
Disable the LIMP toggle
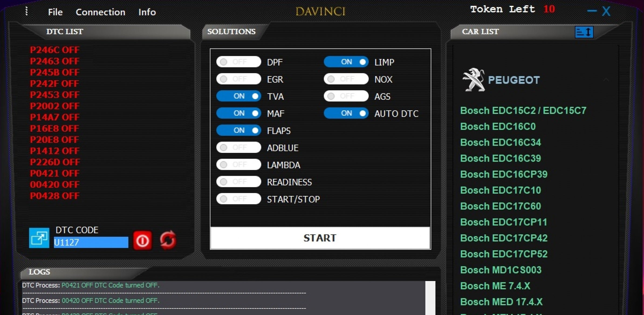pos(346,62)
